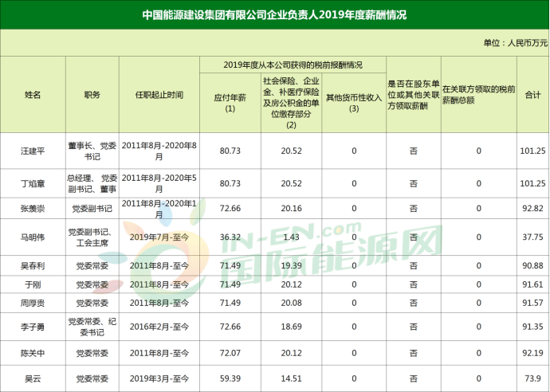
Task: Select the name cell 丁焰章
Action: [33, 183]
